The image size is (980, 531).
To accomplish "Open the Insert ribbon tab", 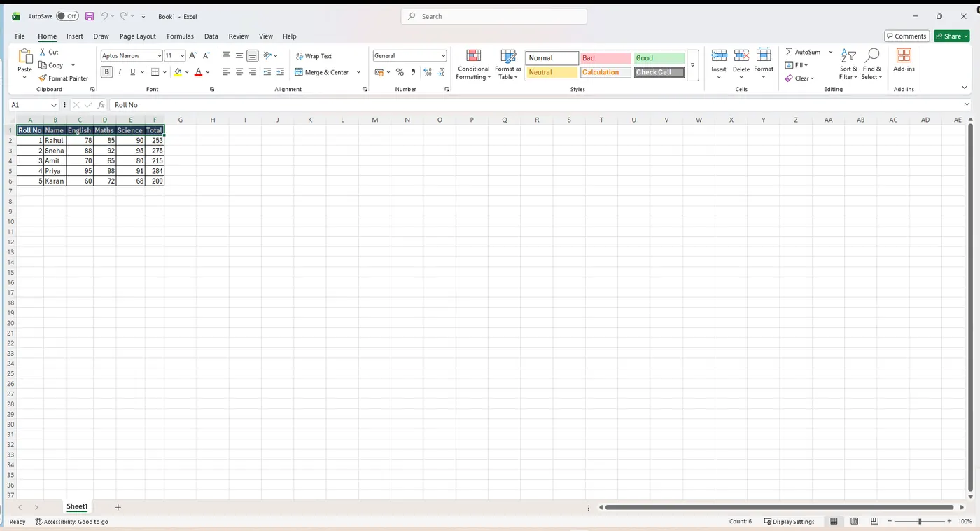I will 75,36.
